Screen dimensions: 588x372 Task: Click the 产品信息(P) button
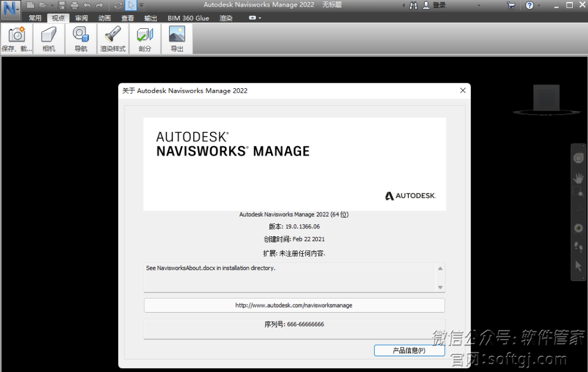coord(409,351)
